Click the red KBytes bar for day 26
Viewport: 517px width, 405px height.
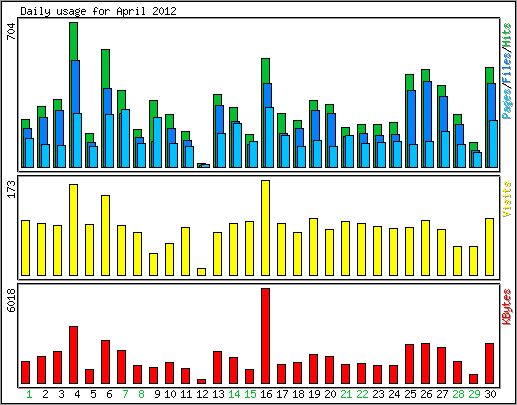click(425, 364)
